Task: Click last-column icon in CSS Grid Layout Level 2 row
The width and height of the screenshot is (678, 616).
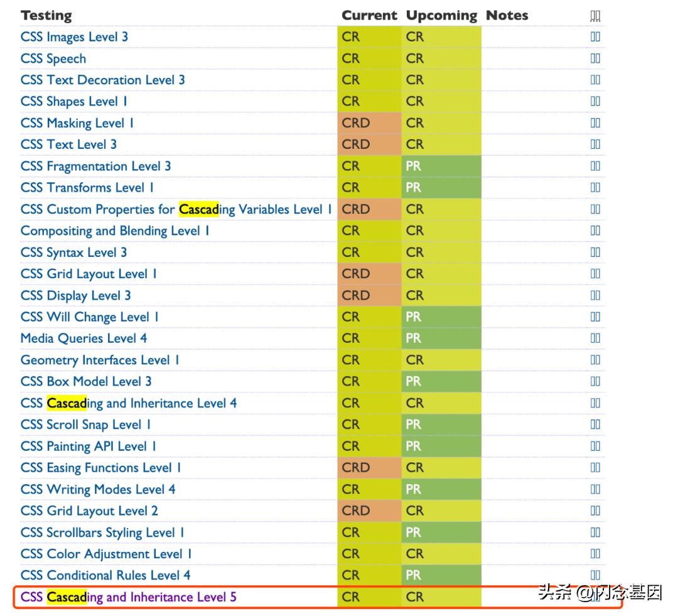Action: [x=595, y=511]
